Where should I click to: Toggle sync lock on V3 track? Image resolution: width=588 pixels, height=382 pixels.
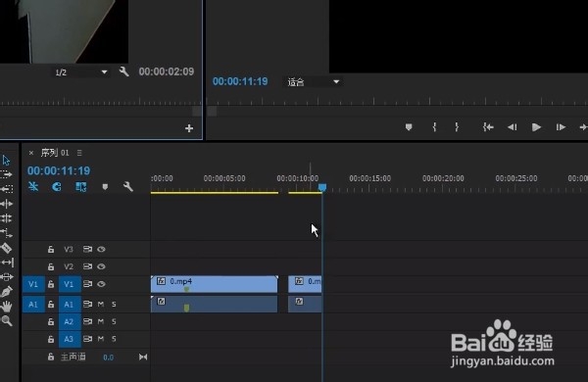pos(87,250)
